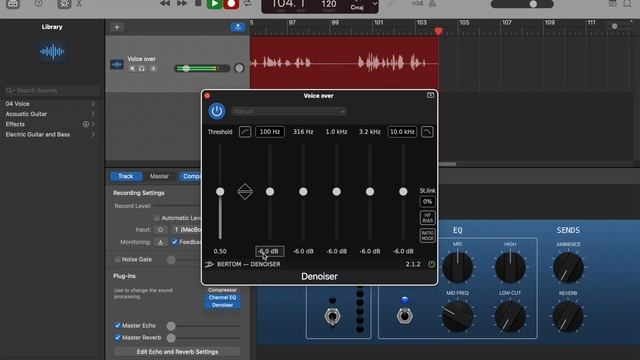Uncheck the Master Reverb checkbox
The width and height of the screenshot is (640, 360).
click(x=118, y=338)
